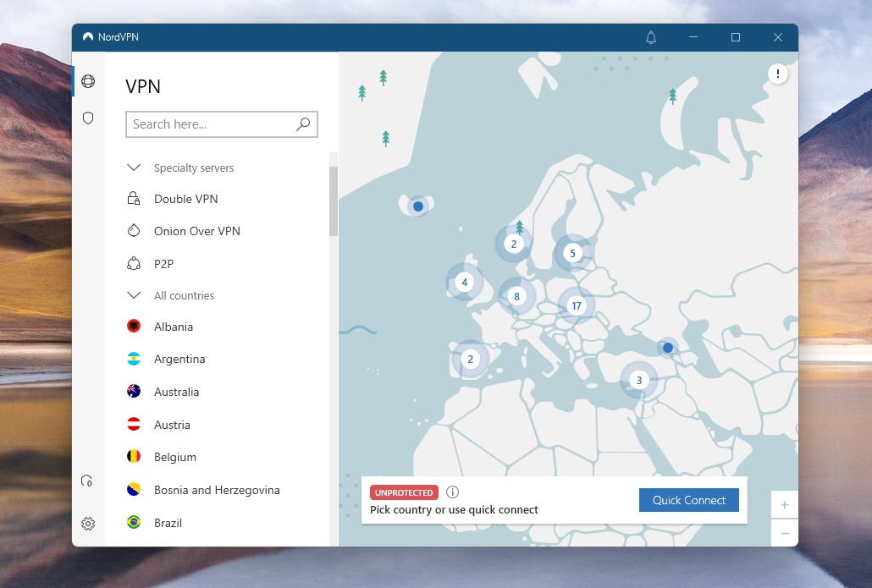Image resolution: width=872 pixels, height=588 pixels.
Task: Click the Quick Connect button
Action: (x=688, y=500)
